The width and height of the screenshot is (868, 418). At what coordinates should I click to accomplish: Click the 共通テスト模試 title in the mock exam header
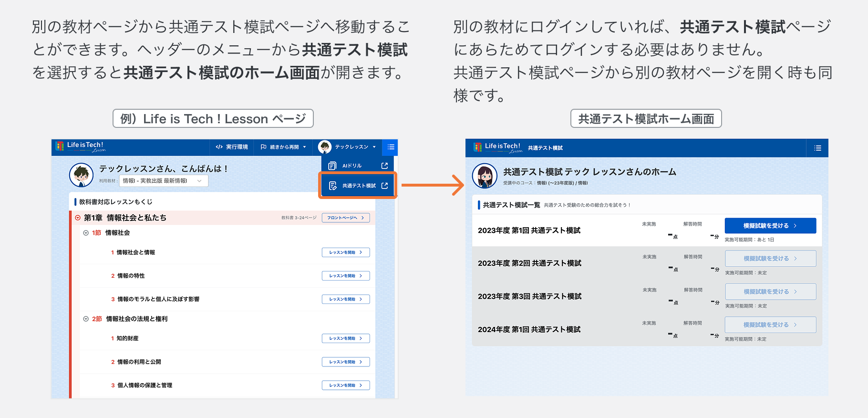click(x=545, y=148)
